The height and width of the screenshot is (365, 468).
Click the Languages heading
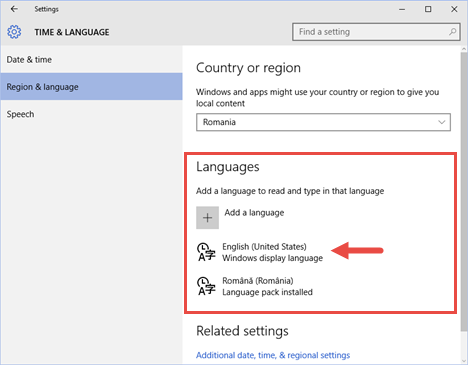pyautogui.click(x=228, y=167)
